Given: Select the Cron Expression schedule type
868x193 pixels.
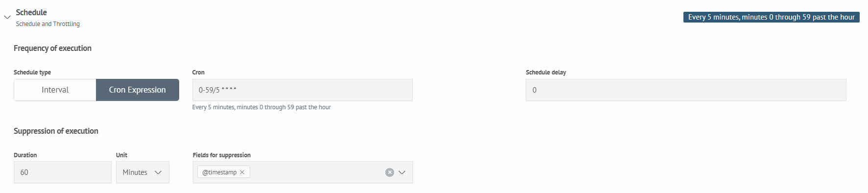Looking at the screenshot, I should (138, 90).
